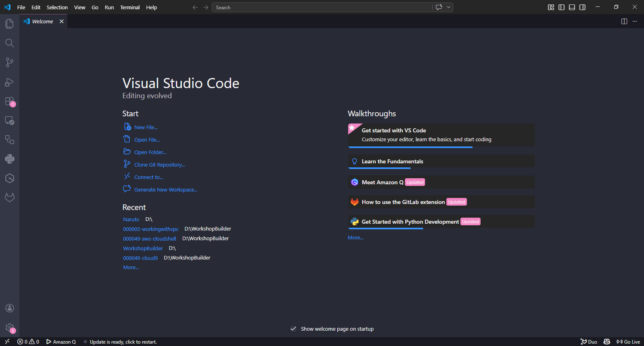The height and width of the screenshot is (346, 644).
Task: Open recent folder WorkshopBuilder
Action: [143, 248]
